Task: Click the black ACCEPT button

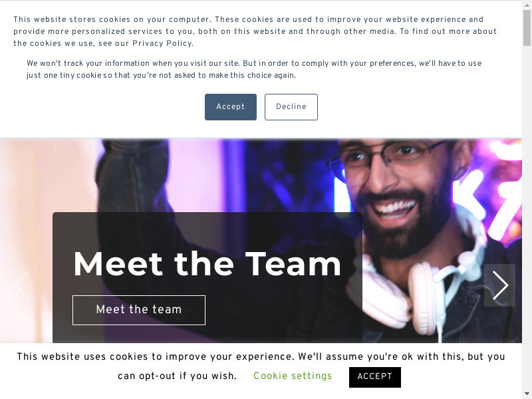Action: [x=375, y=377]
